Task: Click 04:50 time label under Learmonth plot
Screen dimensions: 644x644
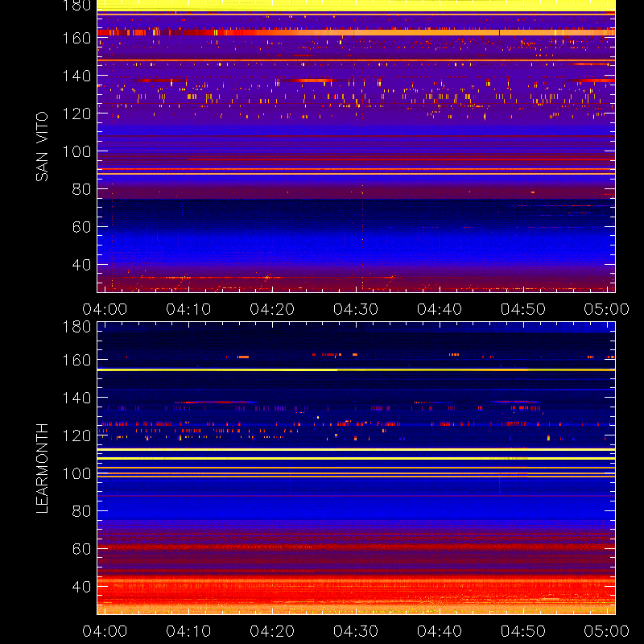Action: click(x=523, y=631)
